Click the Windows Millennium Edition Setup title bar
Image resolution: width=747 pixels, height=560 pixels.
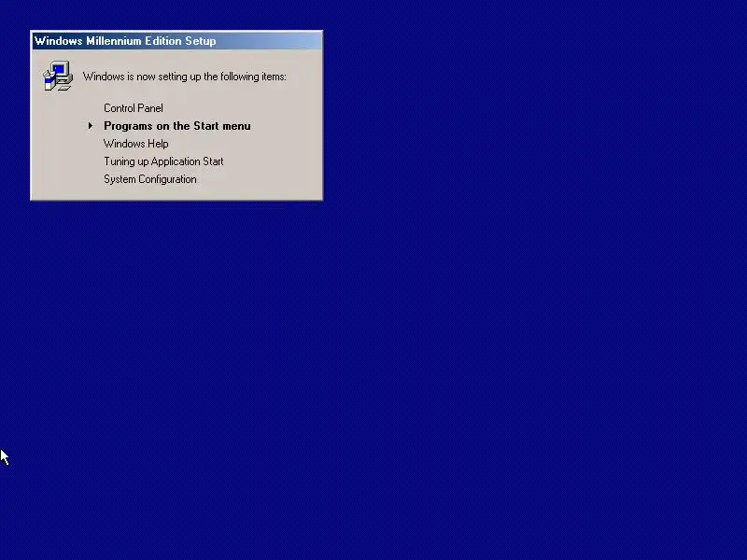(x=176, y=41)
